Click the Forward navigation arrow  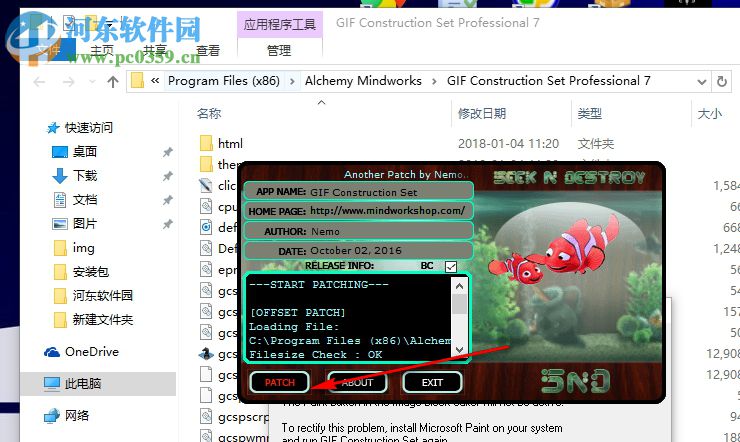point(68,82)
